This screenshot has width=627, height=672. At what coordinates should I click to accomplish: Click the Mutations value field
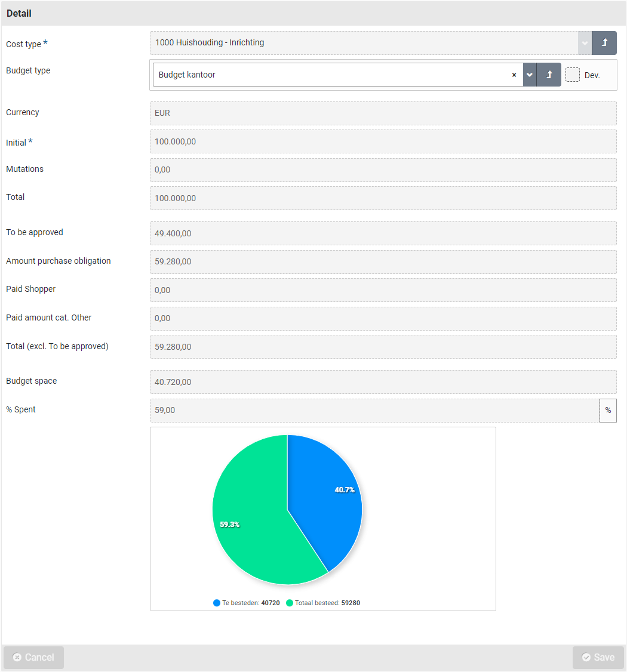(382, 170)
